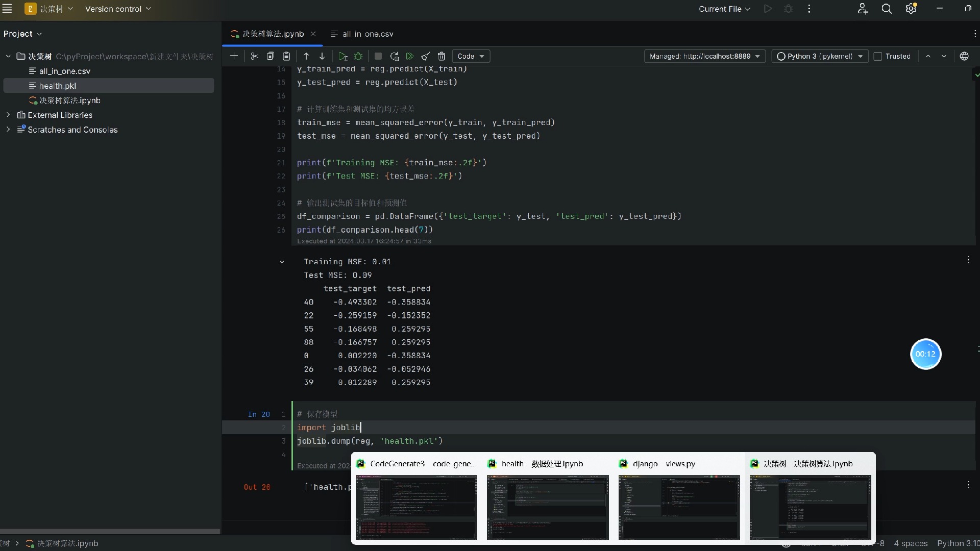The image size is (980, 551).
Task: Open the Code cell type dropdown
Action: coord(471,56)
